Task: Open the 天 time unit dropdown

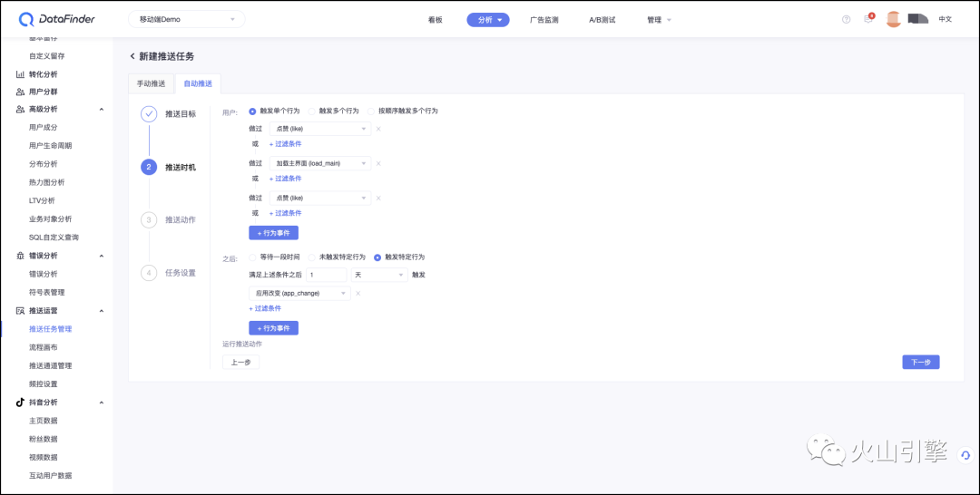Action: pos(379,275)
